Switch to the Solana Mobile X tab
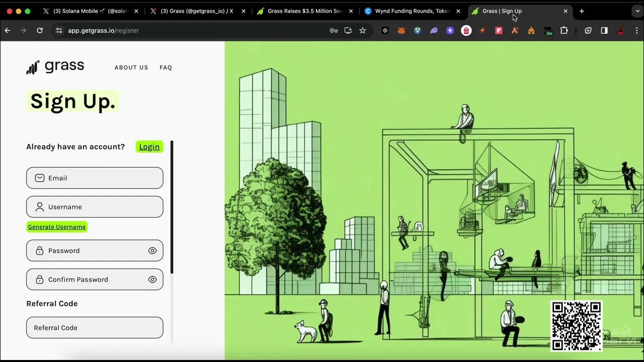Image resolution: width=644 pixels, height=362 pixels. (x=90, y=11)
